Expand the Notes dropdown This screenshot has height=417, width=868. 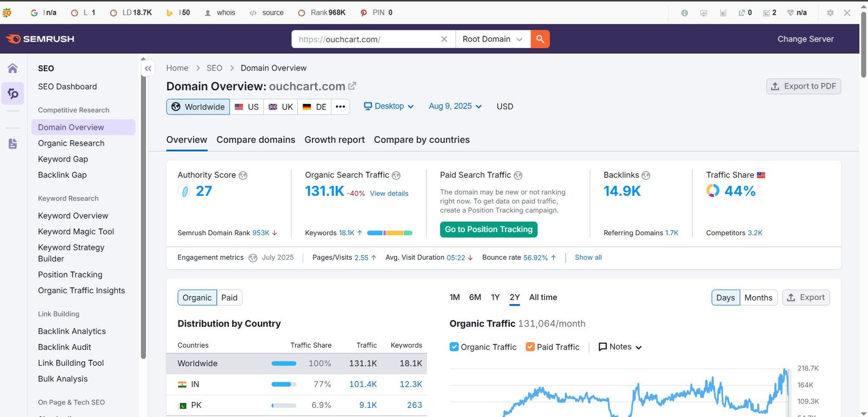click(x=620, y=347)
